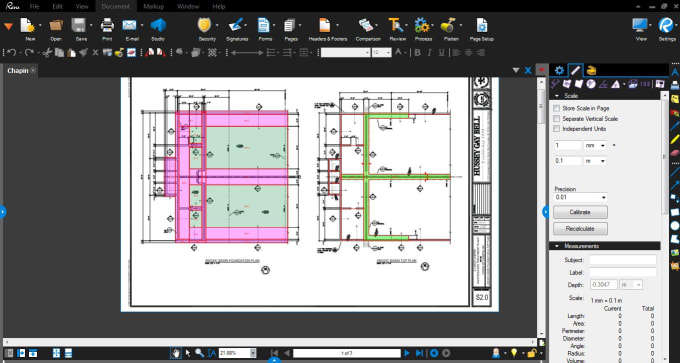Screen dimensions: 680x363
Task: Open the Studio icon in ribbon
Action: (x=158, y=26)
